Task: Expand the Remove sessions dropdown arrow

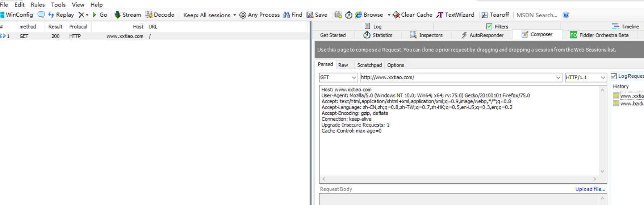Action: click(x=87, y=15)
